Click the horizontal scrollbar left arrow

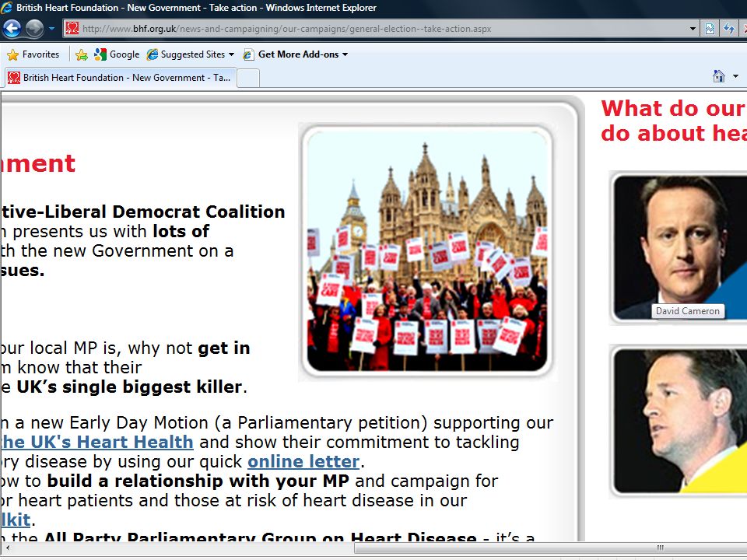(7, 548)
